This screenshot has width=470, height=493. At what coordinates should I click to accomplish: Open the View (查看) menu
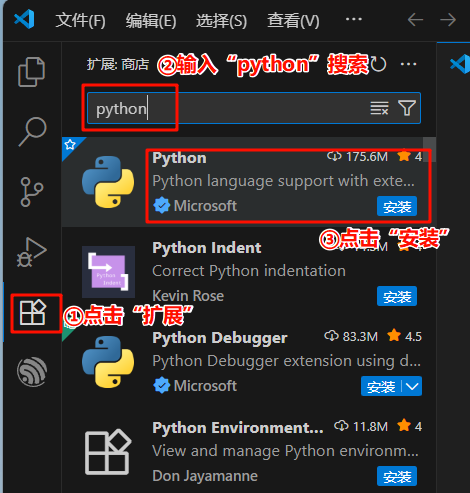click(x=293, y=21)
